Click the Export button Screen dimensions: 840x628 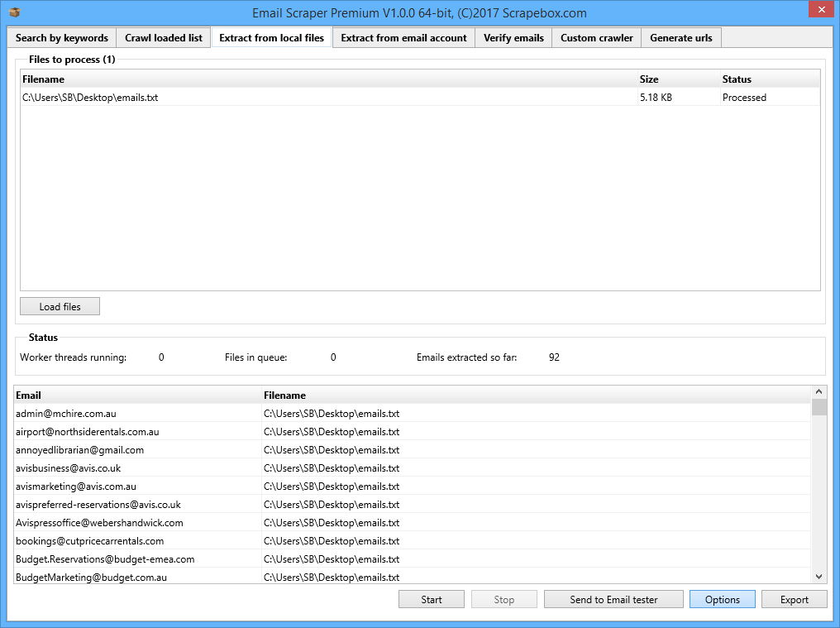point(794,599)
